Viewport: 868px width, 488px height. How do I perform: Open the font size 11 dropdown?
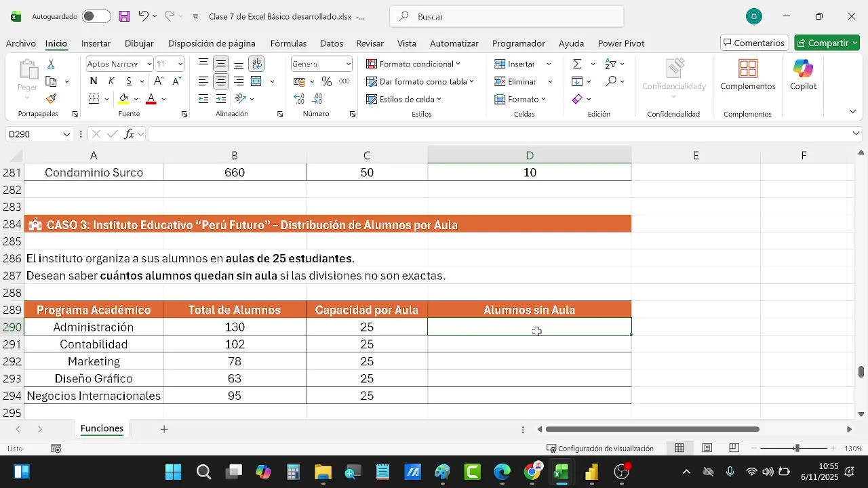tap(180, 64)
